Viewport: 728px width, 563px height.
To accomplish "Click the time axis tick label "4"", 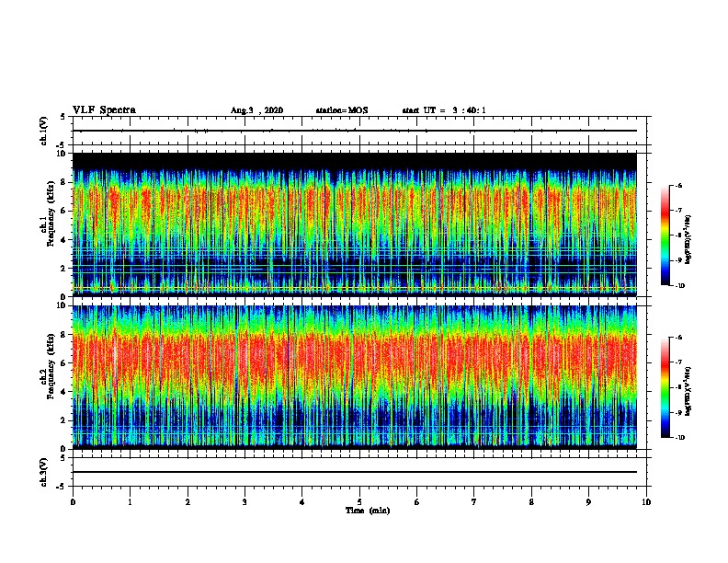I will [x=302, y=502].
